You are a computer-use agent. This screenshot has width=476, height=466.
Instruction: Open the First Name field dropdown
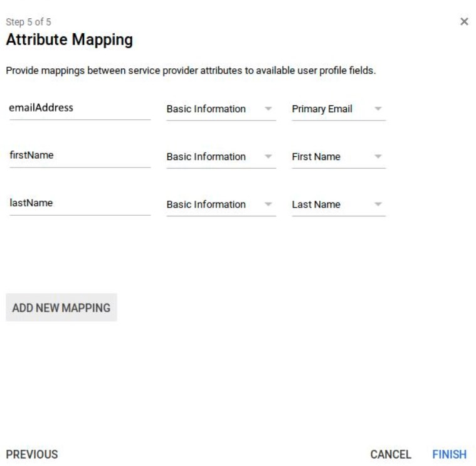tap(339, 157)
